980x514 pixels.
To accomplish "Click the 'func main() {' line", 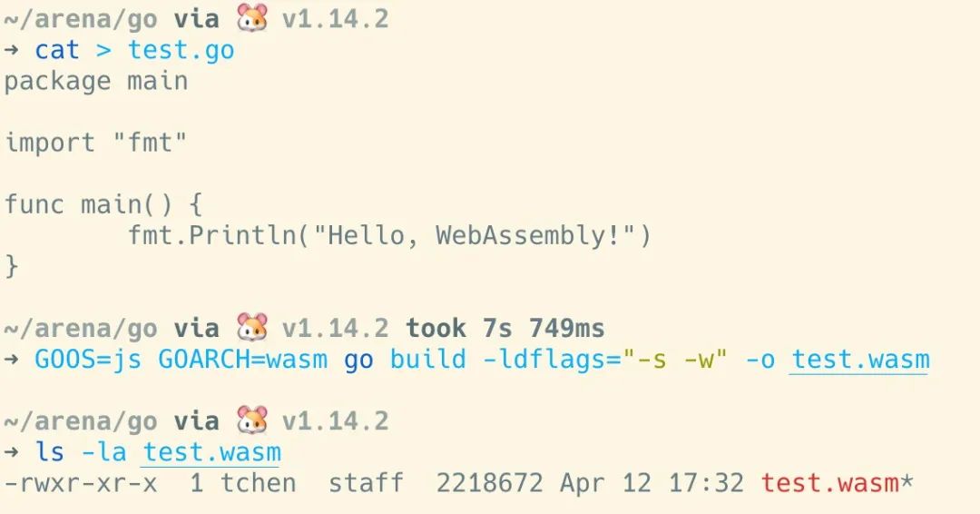I will [103, 204].
